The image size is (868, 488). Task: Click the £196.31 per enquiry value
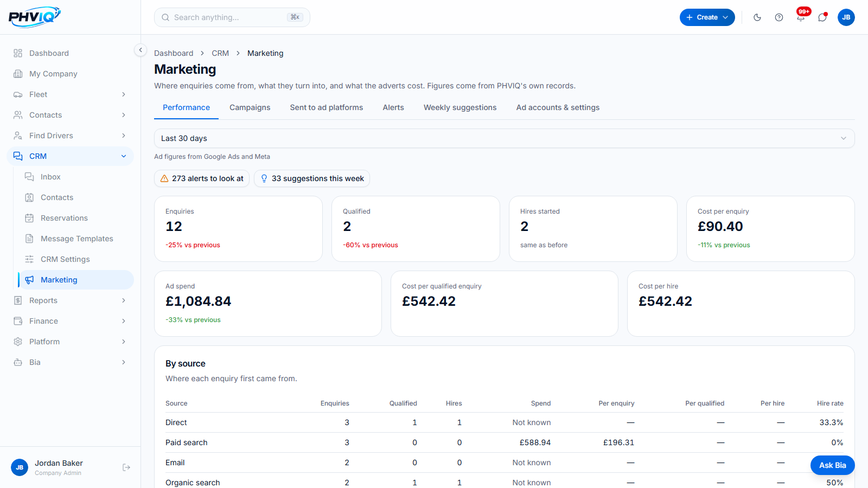618,442
